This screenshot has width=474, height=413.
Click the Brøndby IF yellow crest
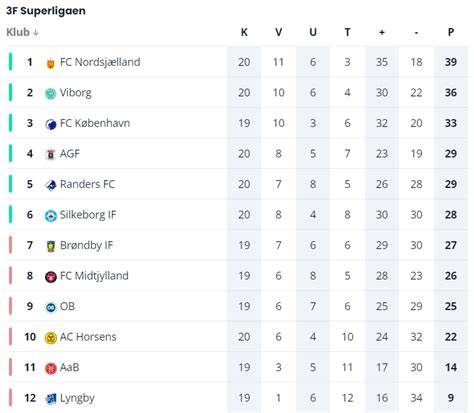point(50,246)
